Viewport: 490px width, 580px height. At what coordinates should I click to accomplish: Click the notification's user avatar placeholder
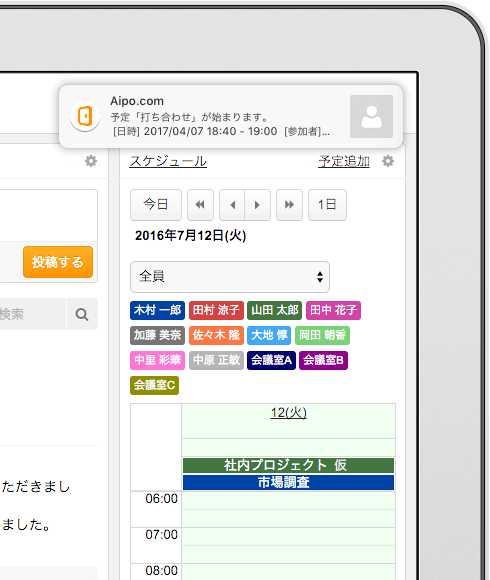pos(371,117)
